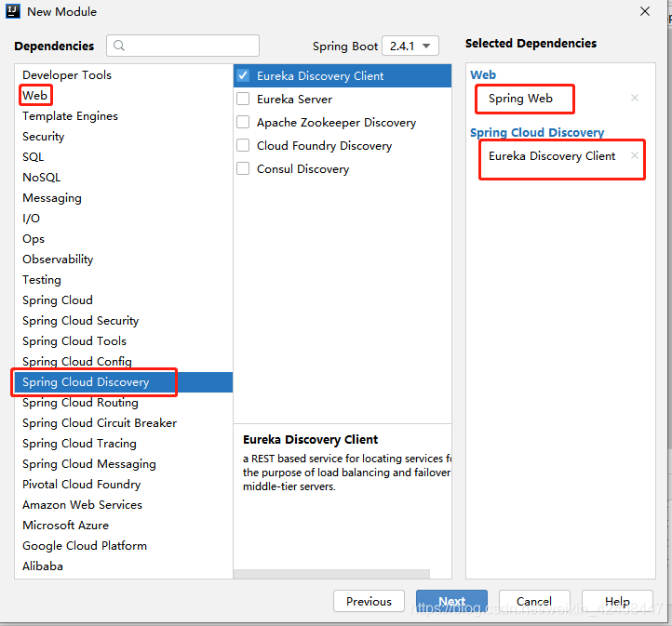The width and height of the screenshot is (672, 626).
Task: Select Spring Web in Selected Dependencies
Action: click(x=520, y=99)
